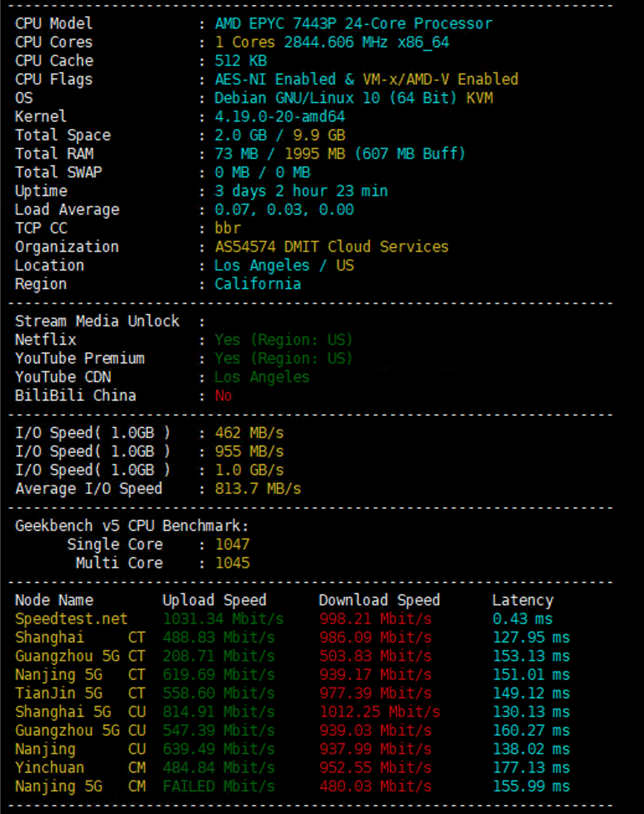Select the Kernel version 4.19.0-20-amd64 text
The image size is (644, 814).
[279, 117]
